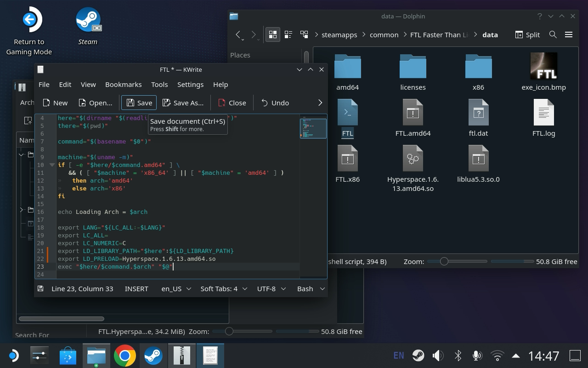The image size is (588, 368).
Task: Select the ftl.dat file
Action: click(478, 119)
